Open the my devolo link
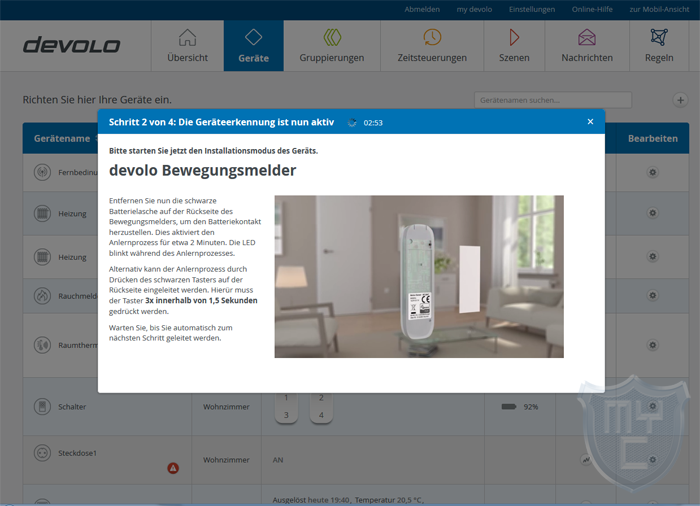 click(x=474, y=9)
